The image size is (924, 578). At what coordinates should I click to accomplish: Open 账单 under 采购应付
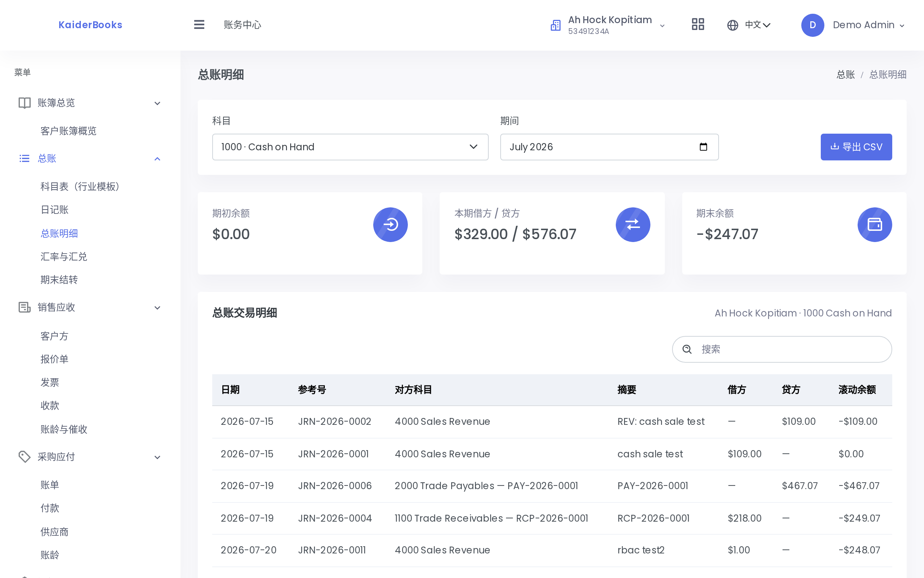(50, 485)
